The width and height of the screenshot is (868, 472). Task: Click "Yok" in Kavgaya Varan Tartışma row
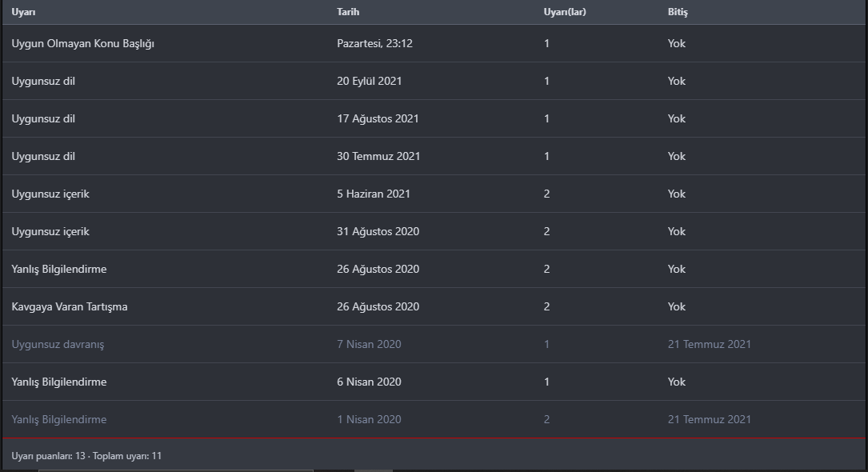[x=677, y=307]
